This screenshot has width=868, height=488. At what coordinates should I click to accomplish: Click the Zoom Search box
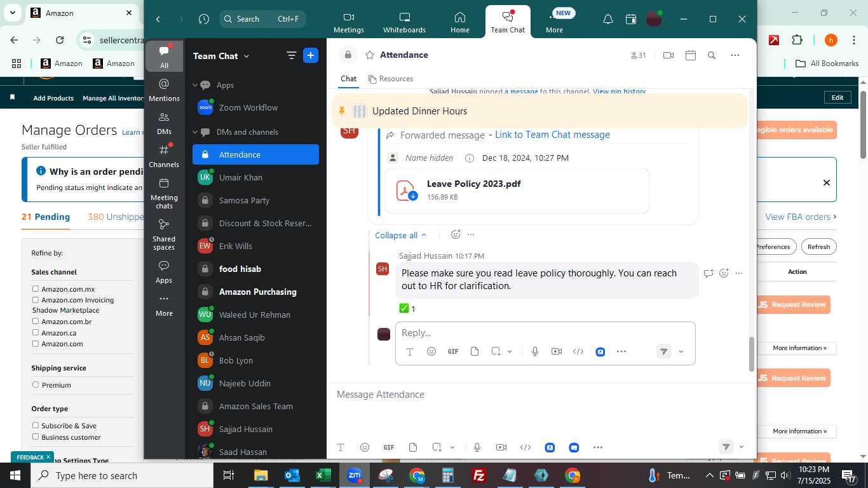(x=262, y=19)
